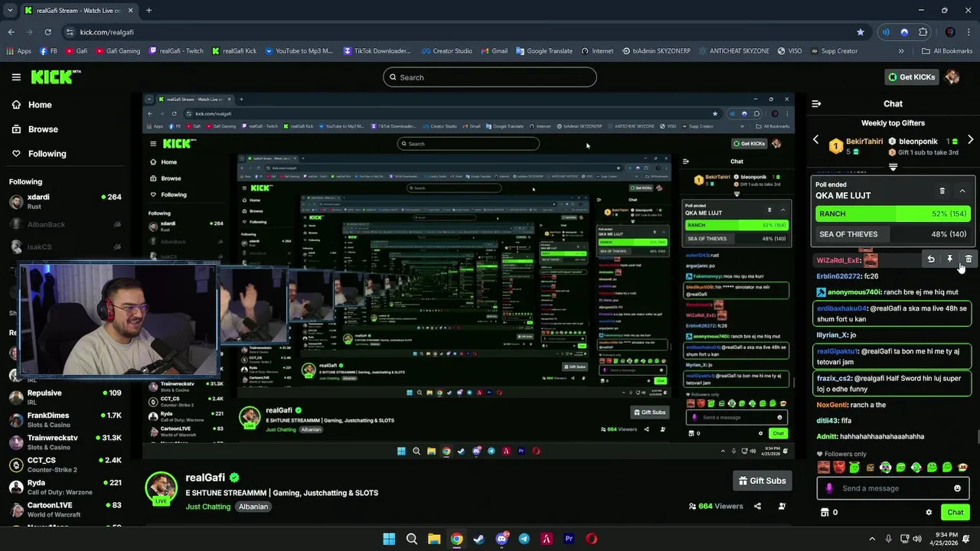Viewport: 980px width, 551px height.
Task: Delete the ended poll with trash icon
Action: tap(942, 191)
